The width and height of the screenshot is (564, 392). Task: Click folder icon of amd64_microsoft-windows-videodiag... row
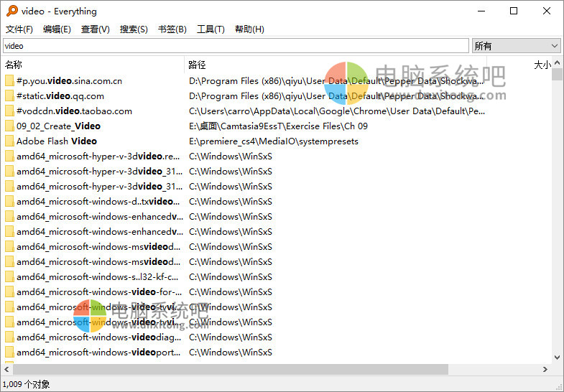point(9,337)
